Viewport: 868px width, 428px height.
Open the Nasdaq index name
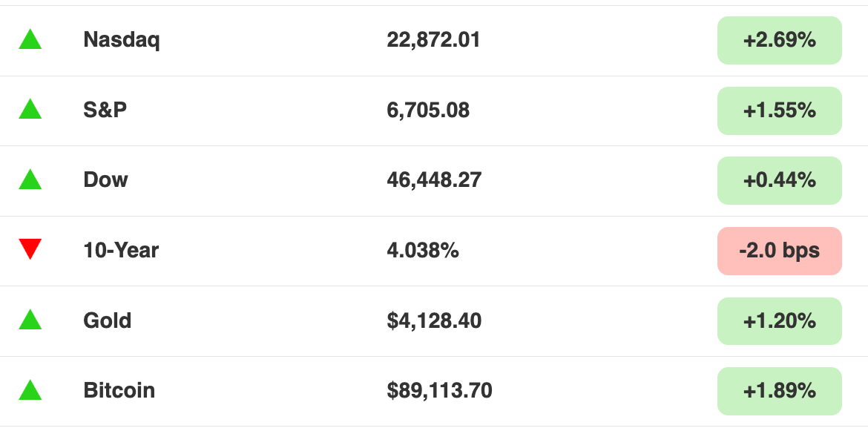[x=122, y=40]
